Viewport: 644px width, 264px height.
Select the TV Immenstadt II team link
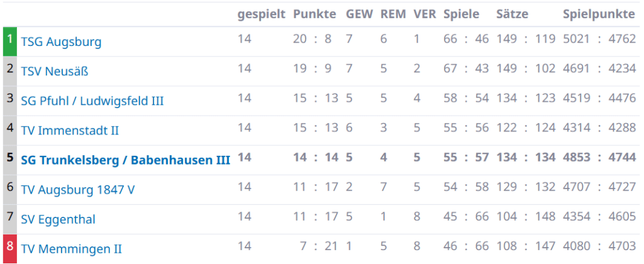pyautogui.click(x=70, y=131)
